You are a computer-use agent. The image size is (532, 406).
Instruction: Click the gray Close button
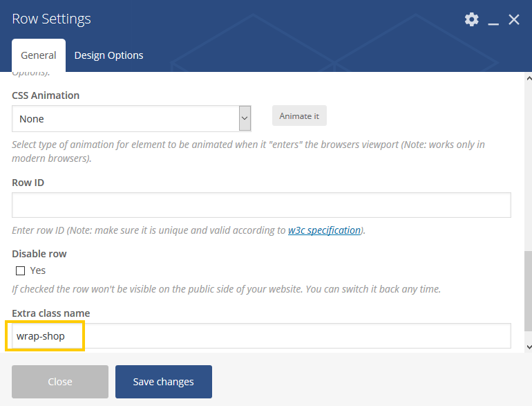tap(60, 382)
